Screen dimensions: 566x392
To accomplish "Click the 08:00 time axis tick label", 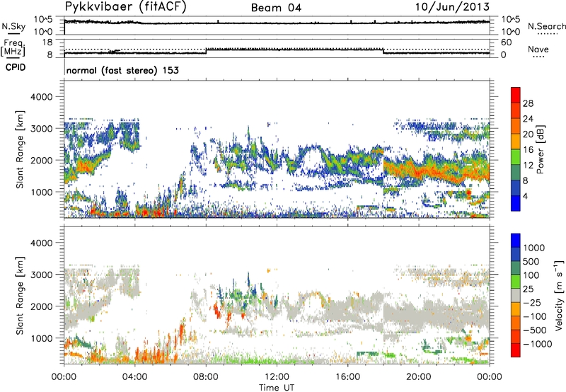I will click(x=206, y=377).
